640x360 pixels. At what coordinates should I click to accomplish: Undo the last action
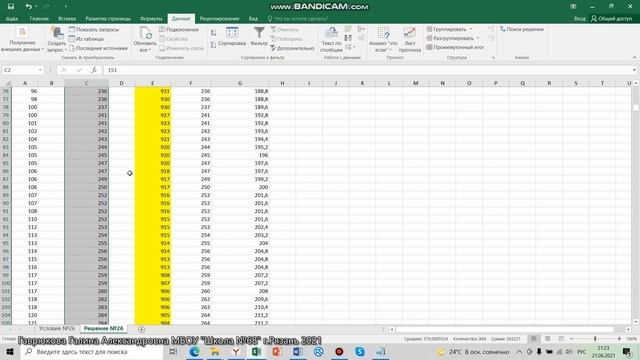[x=28, y=6]
